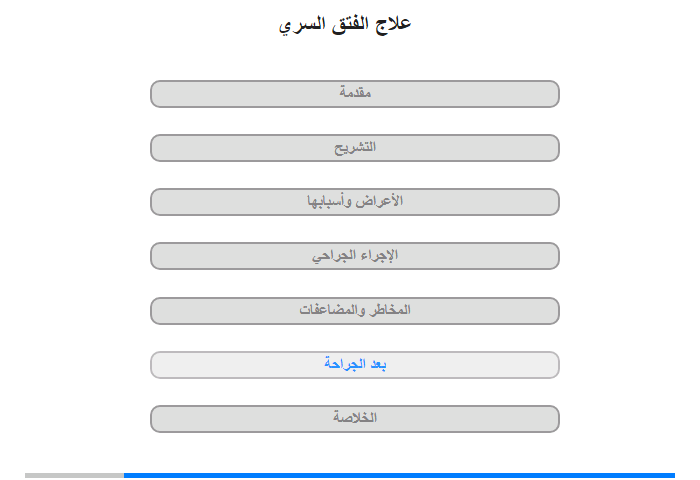Viewport: 700px width, 480px height.
Task: Select the التشريح menu button
Action: [x=355, y=148]
